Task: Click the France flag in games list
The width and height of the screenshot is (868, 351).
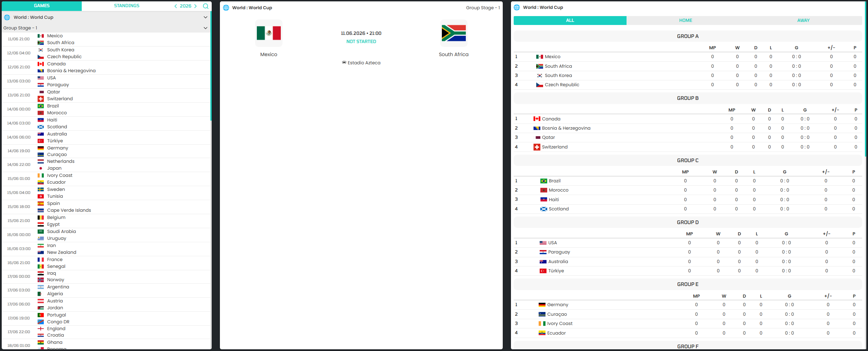Action: click(x=41, y=260)
